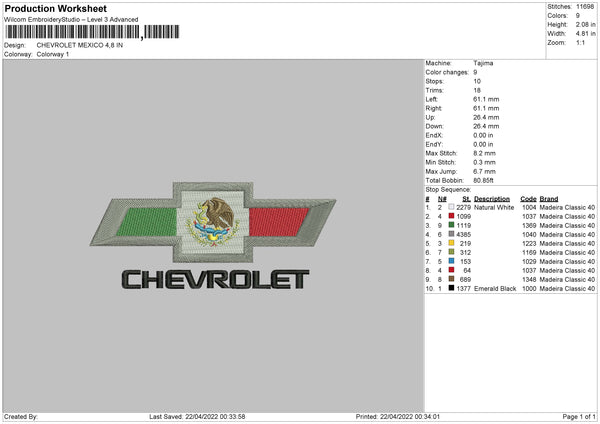Click the 'Colorway 1' value
The image size is (600, 424).
pos(53,54)
